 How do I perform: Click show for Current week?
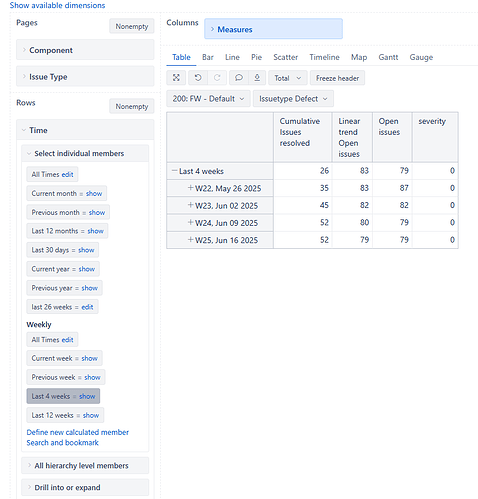point(90,358)
